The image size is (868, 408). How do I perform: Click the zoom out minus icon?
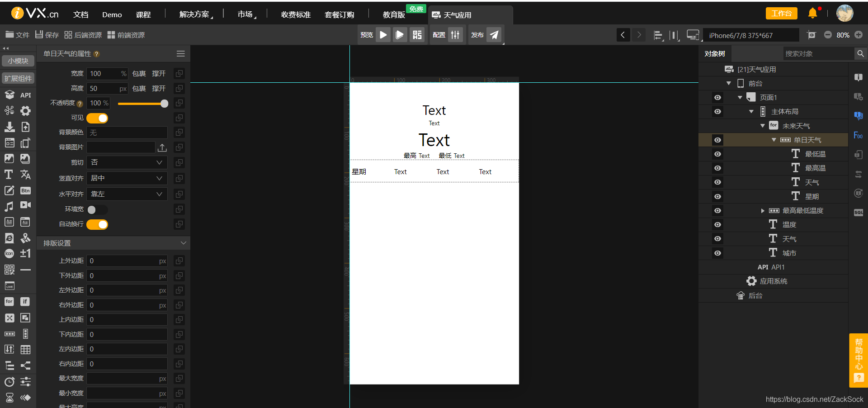(x=828, y=35)
